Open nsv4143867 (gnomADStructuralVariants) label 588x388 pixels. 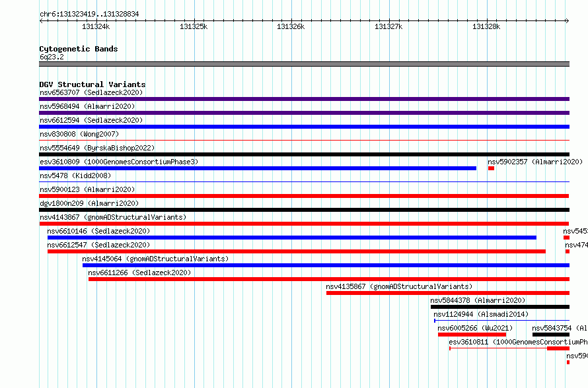(x=113, y=217)
